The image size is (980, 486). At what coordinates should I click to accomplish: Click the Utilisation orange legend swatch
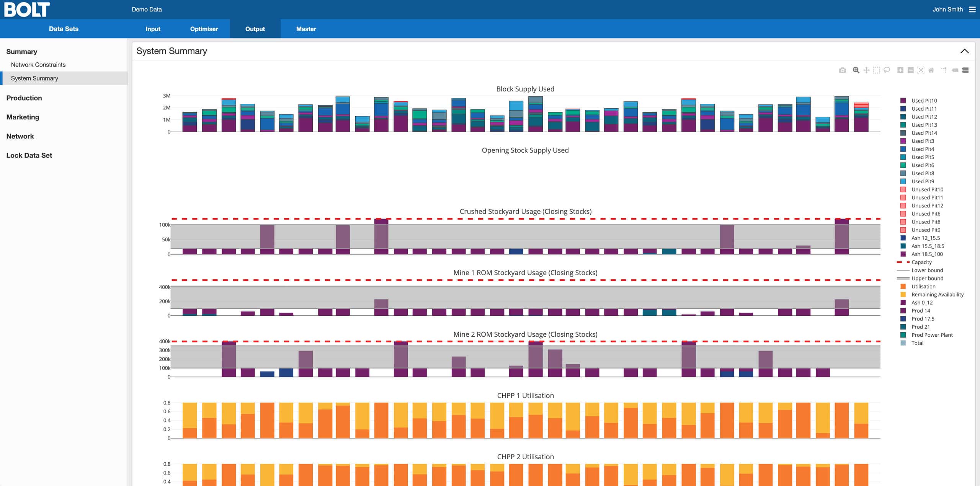903,287
